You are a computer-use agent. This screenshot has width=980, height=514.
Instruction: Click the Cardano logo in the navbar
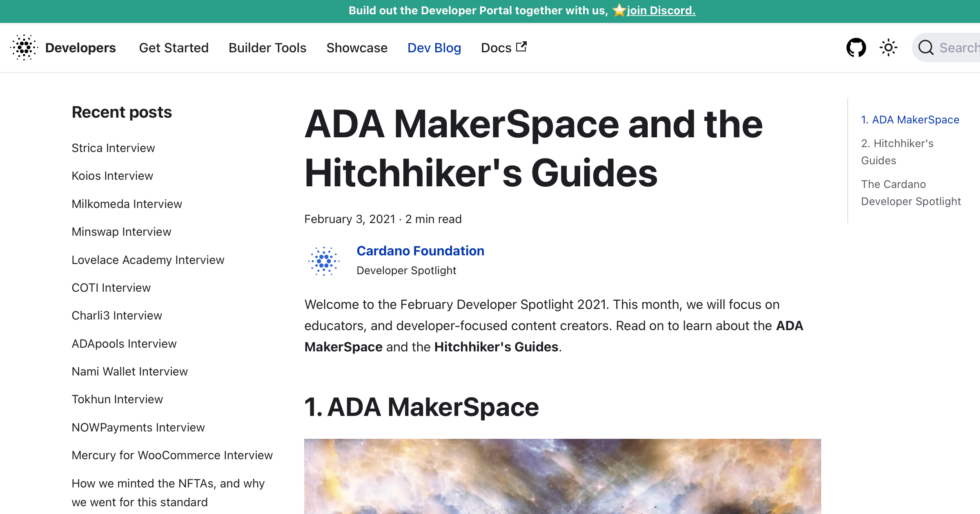pos(24,48)
